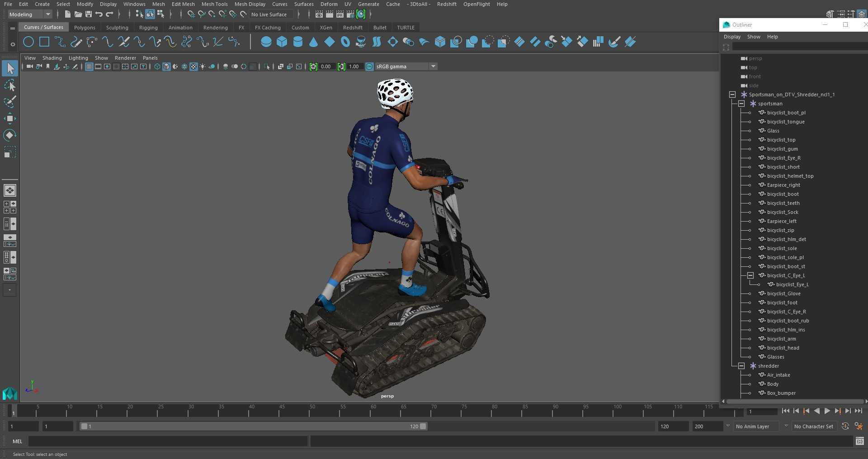868x459 pixels.
Task: Go to start of playback range
Action: [785, 411]
